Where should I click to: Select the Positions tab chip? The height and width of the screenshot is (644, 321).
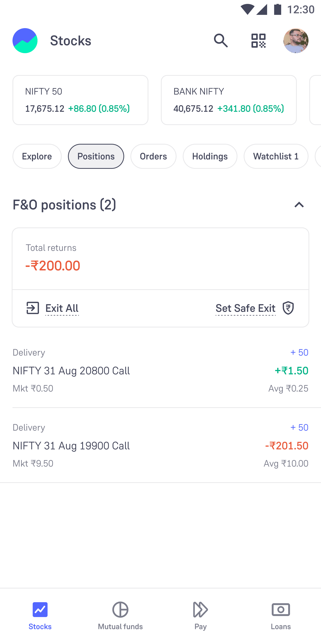(96, 156)
